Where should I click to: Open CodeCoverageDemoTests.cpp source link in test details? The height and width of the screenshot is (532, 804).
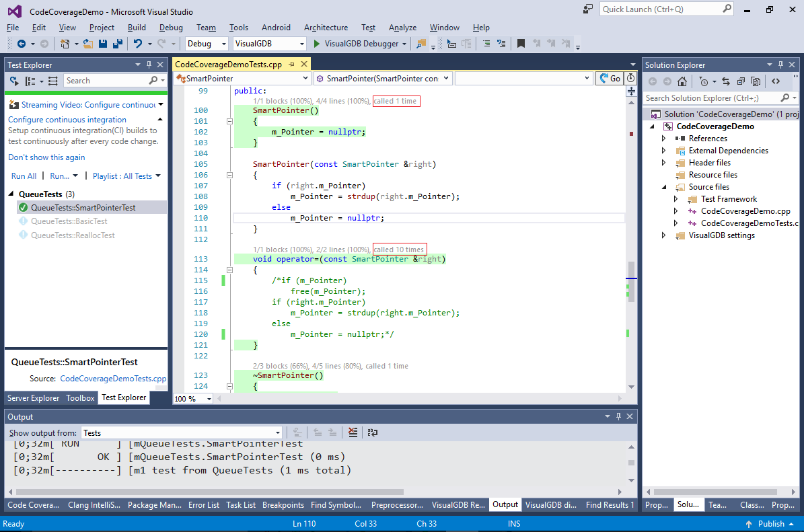coord(113,379)
